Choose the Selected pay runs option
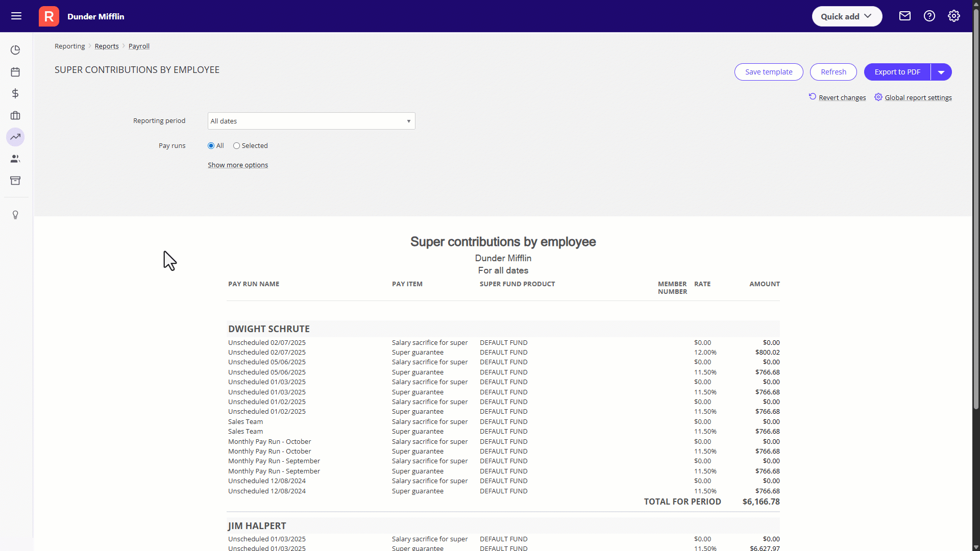980x551 pixels. click(236, 145)
